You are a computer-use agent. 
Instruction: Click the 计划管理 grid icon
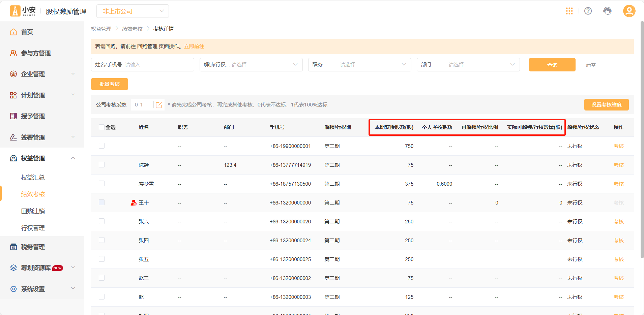click(x=13, y=95)
